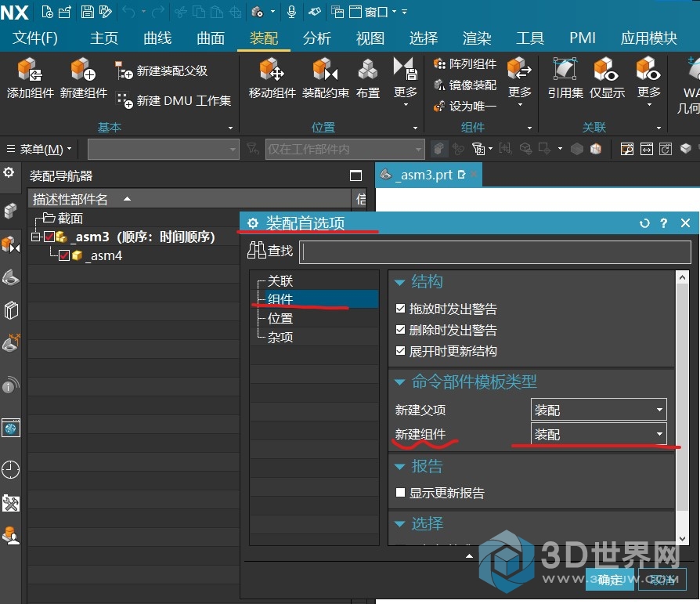This screenshot has height=604, width=700.
Task: Click New Assembly Parent (新建装配父级)
Action: [161, 71]
